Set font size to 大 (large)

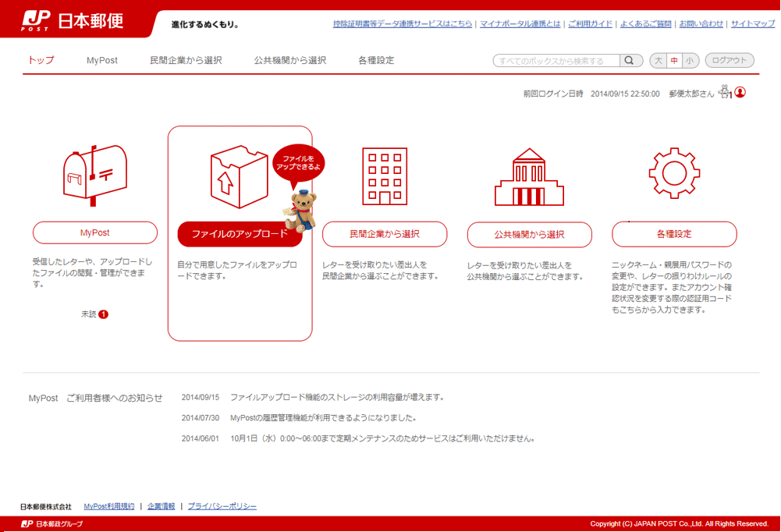click(659, 61)
